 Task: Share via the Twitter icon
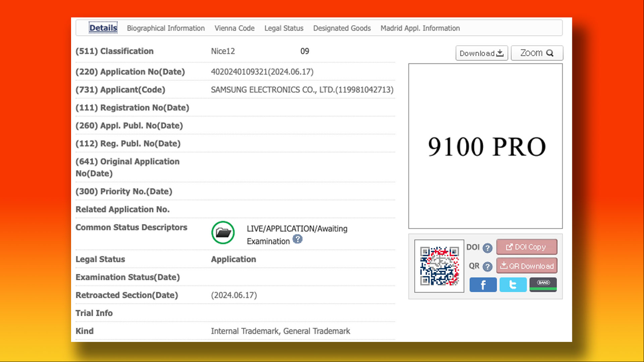click(513, 285)
